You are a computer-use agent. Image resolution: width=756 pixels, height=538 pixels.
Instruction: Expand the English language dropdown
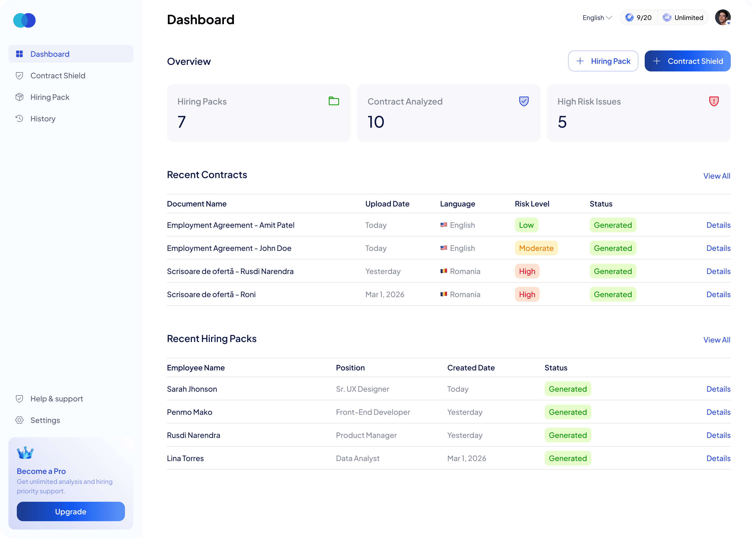point(597,18)
